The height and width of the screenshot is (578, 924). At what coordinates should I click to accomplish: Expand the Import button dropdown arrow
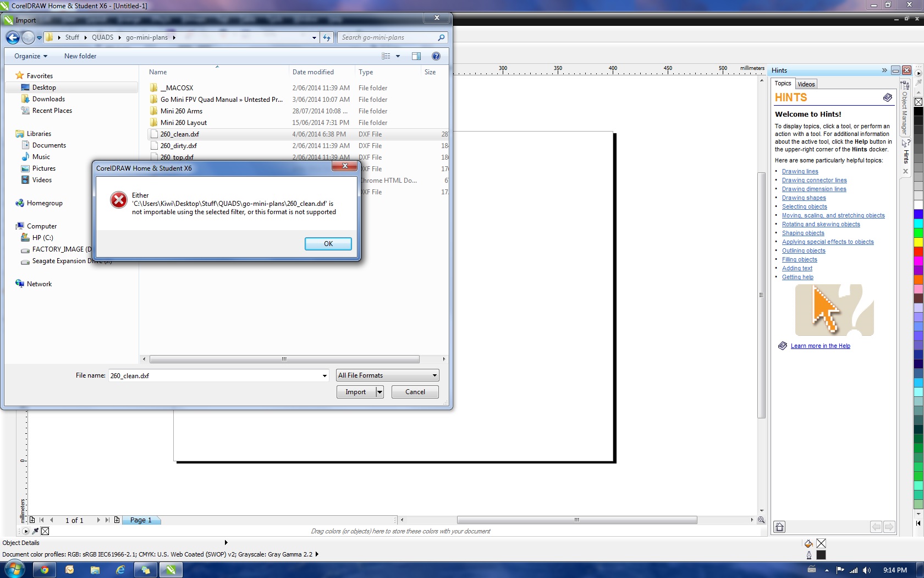click(380, 392)
